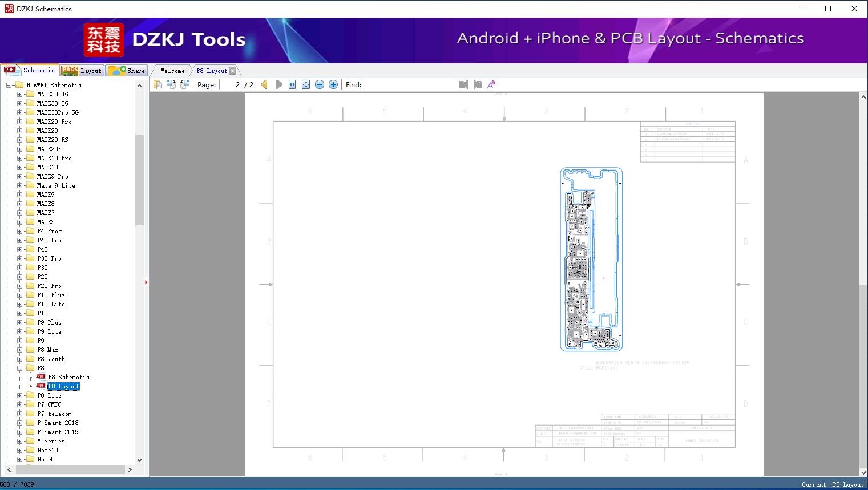This screenshot has height=490, width=868.
Task: Click the fit page icon
Action: [x=306, y=84]
